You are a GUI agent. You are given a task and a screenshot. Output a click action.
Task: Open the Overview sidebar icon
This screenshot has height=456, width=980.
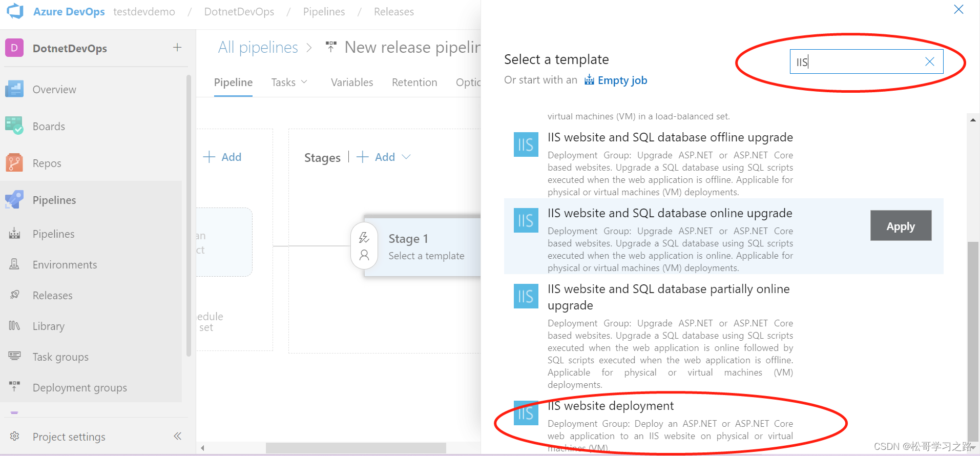[14, 89]
